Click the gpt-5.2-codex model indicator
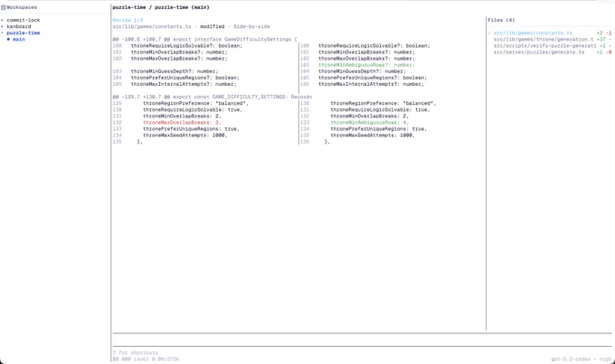The height and width of the screenshot is (364, 615). point(571,359)
